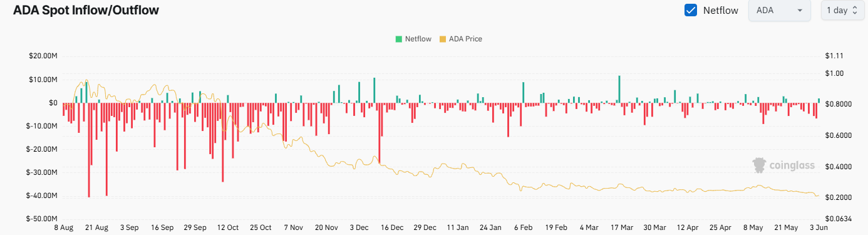This screenshot has height=235, width=868.
Task: Click the yellow ADA Price legend swatch
Action: click(442, 39)
